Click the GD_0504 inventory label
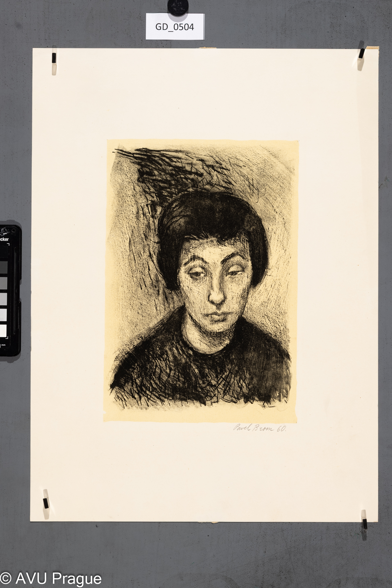This screenshot has height=588, width=392. pyautogui.click(x=175, y=27)
